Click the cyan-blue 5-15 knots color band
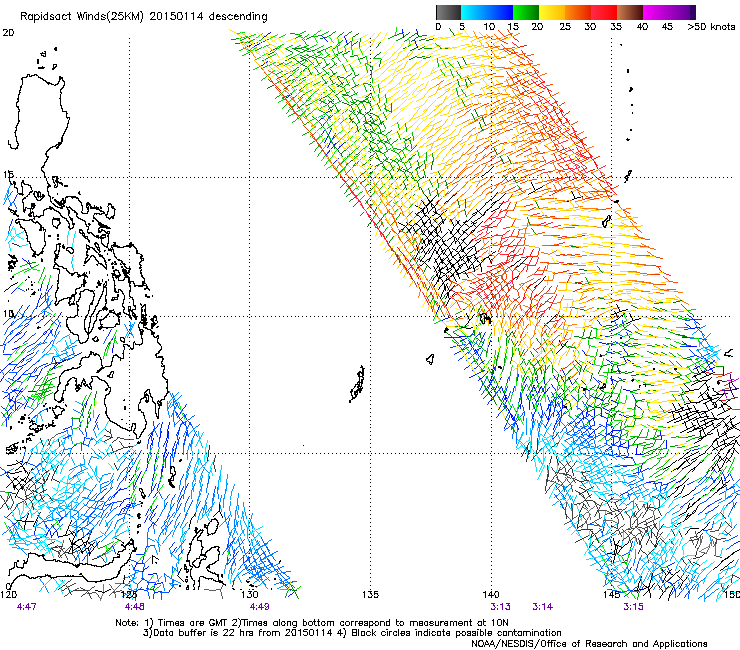This screenshot has height=650, width=740. 487,12
